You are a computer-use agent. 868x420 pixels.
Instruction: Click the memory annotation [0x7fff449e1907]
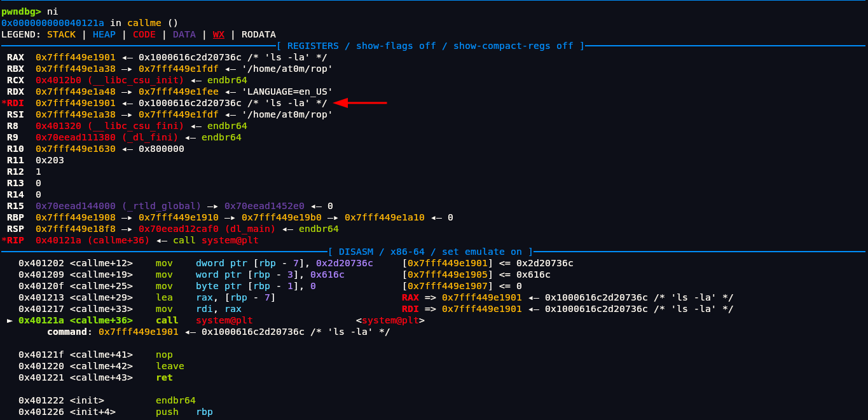tap(448, 286)
